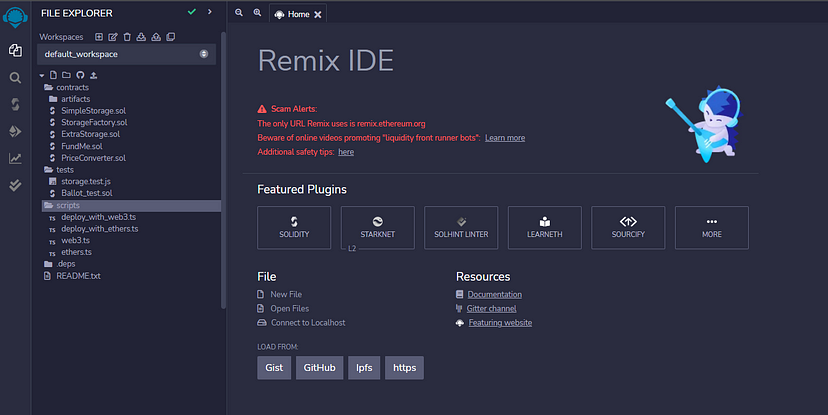Viewport: 828px width, 415px height.
Task: Open the Gitter channel link
Action: tap(491, 308)
